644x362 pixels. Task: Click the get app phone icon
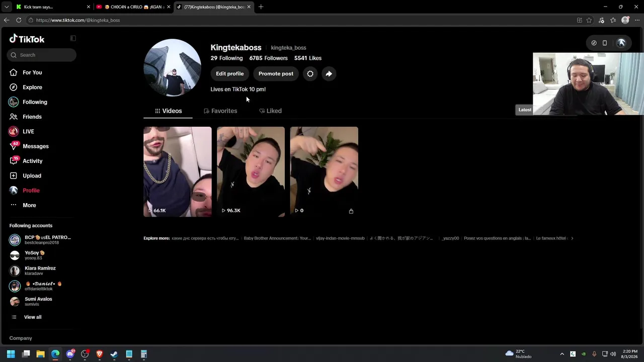pyautogui.click(x=605, y=43)
